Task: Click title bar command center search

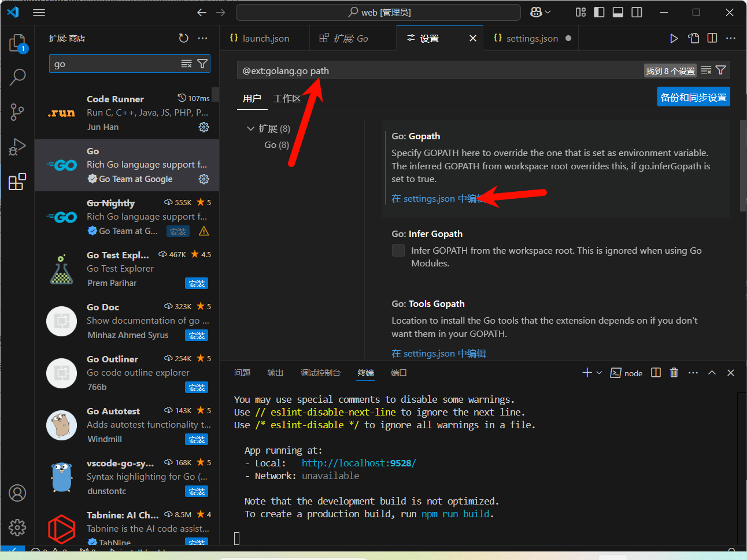Action: tap(378, 12)
